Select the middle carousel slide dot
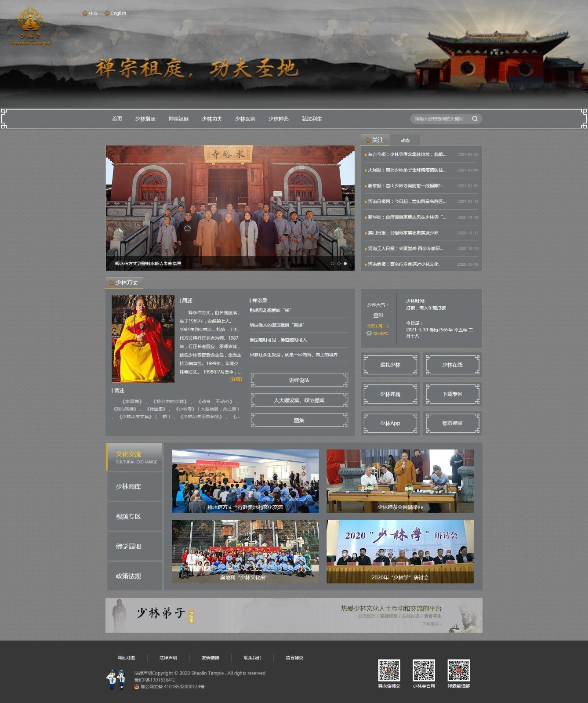Image resolution: width=588 pixels, height=703 pixels. pyautogui.click(x=339, y=264)
